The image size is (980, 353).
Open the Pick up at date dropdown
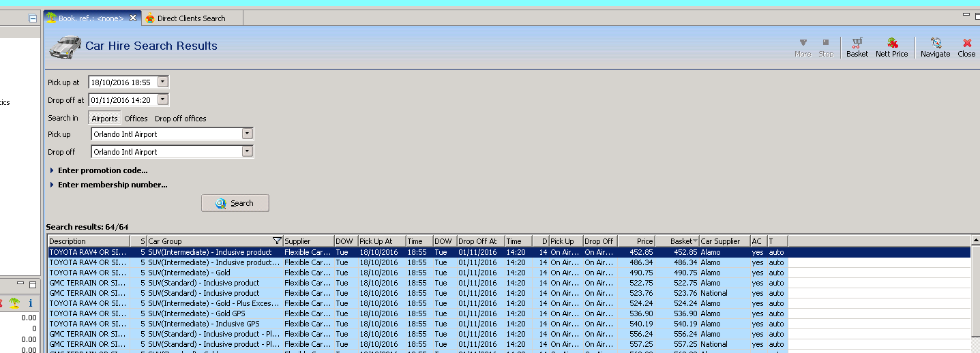162,82
